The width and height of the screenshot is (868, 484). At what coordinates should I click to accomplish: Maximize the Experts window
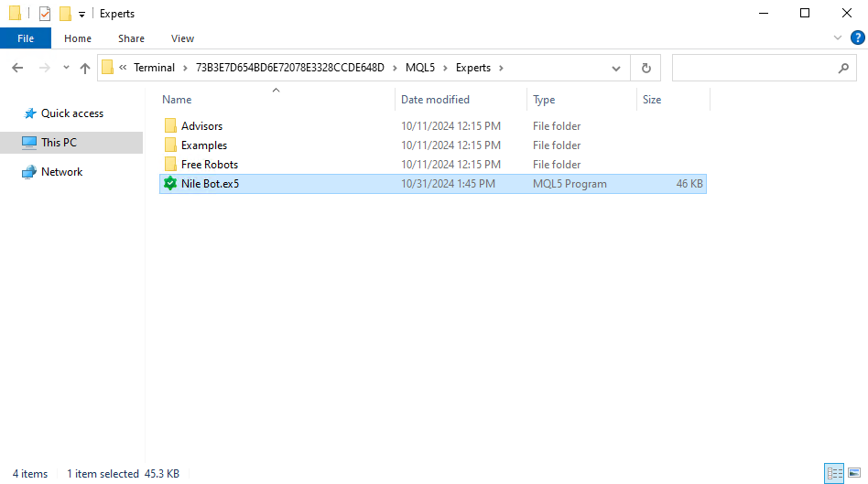pyautogui.click(x=805, y=14)
